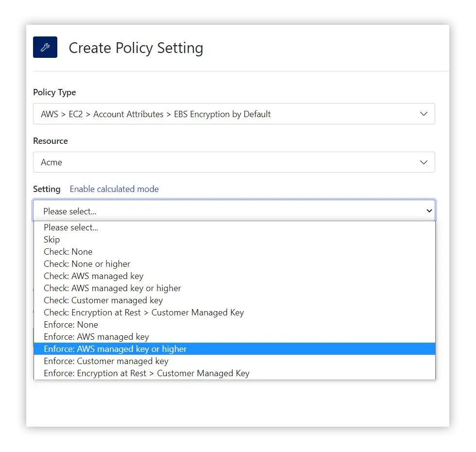Choose Enforce: AWS managed key
Viewport: 476px width, 452px height.
pos(234,336)
